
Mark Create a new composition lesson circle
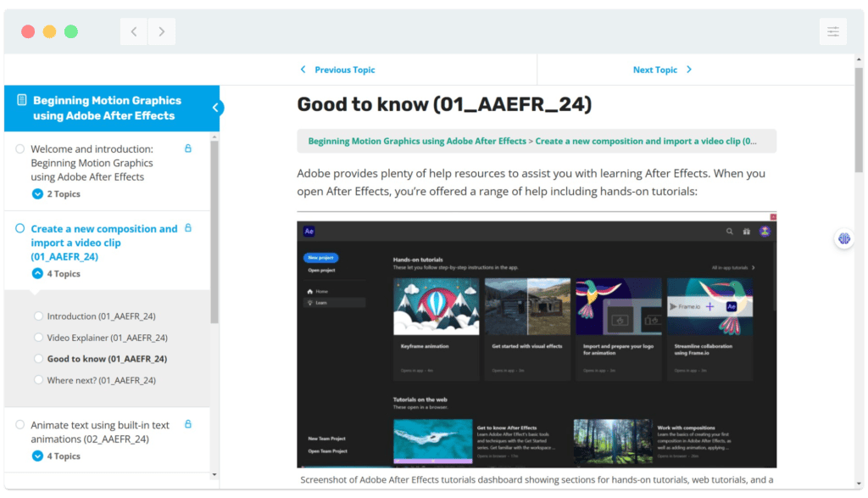pyautogui.click(x=20, y=228)
